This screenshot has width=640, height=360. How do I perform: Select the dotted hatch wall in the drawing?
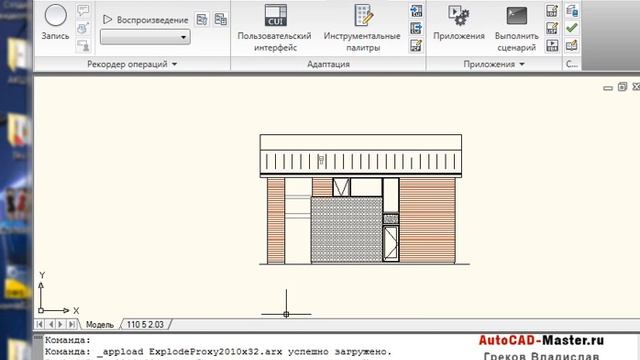tap(347, 230)
